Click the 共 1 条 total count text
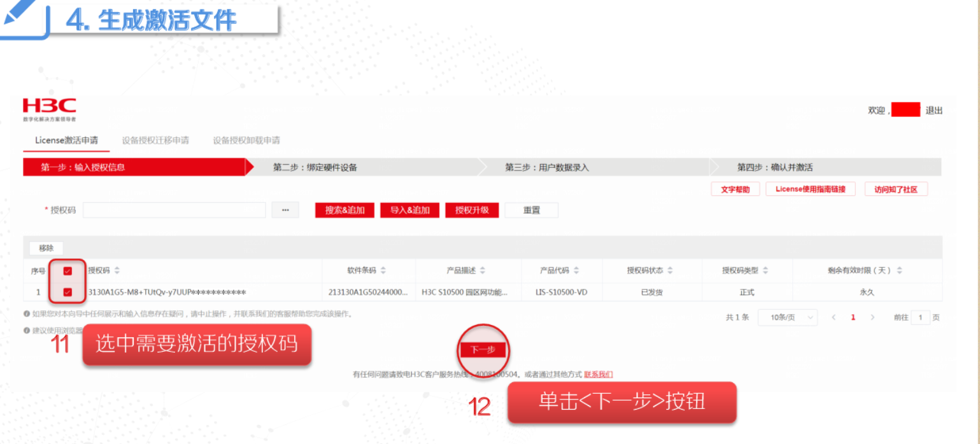 pyautogui.click(x=737, y=317)
